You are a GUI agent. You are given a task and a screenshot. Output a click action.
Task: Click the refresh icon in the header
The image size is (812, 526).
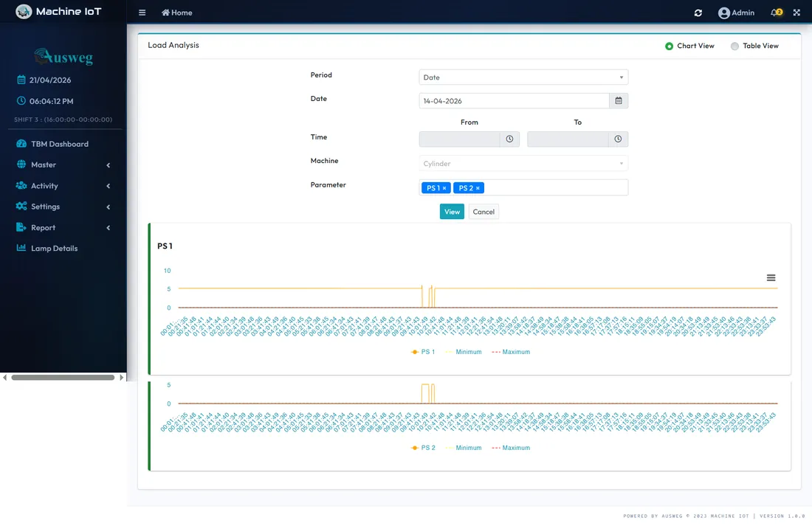pos(698,13)
